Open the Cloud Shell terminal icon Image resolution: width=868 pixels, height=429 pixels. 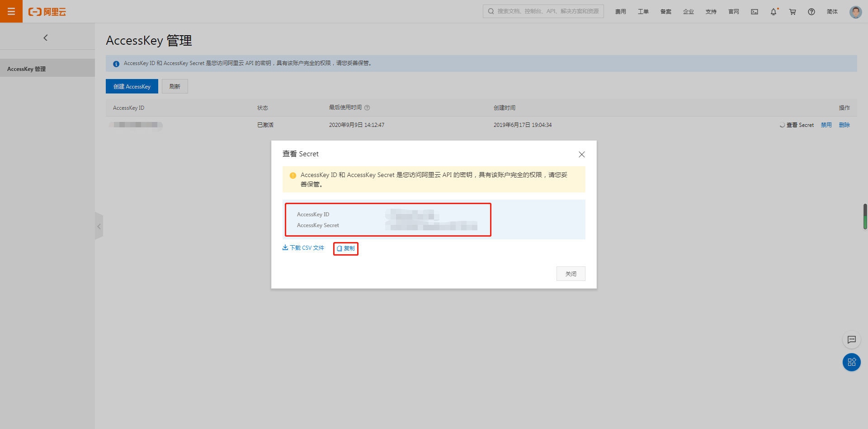click(x=755, y=12)
